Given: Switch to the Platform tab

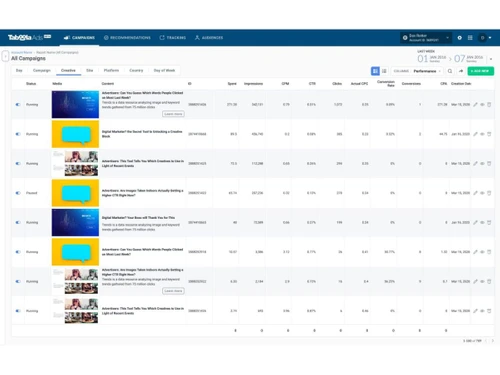Looking at the screenshot, I should (111, 70).
